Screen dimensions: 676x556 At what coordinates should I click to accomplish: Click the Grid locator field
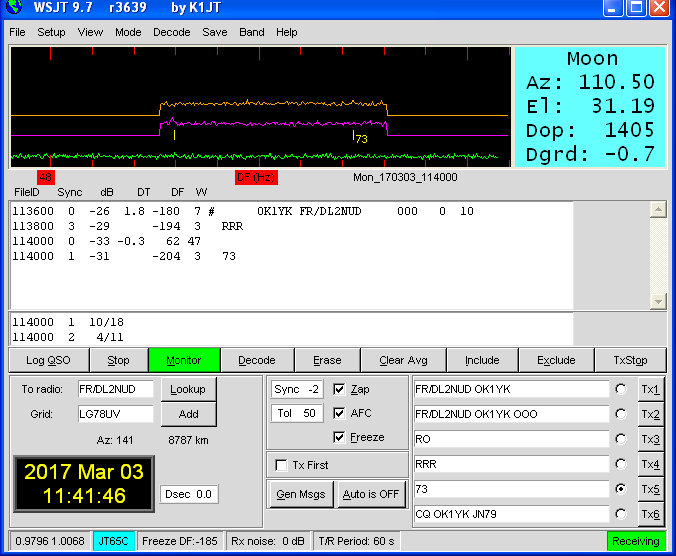[116, 414]
